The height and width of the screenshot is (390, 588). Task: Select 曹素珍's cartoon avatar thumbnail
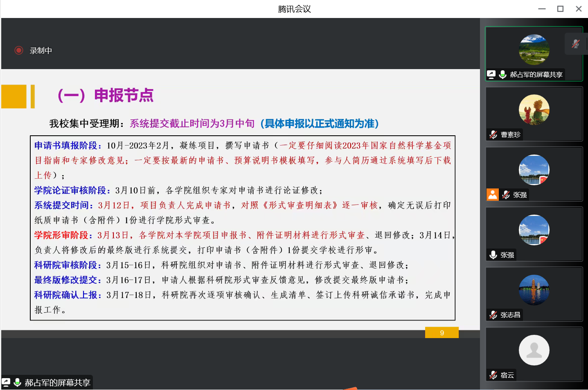click(x=534, y=110)
